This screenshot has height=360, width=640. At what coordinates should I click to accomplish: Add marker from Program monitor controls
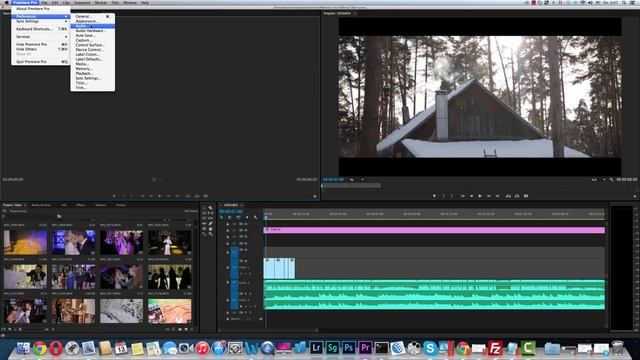click(x=434, y=196)
